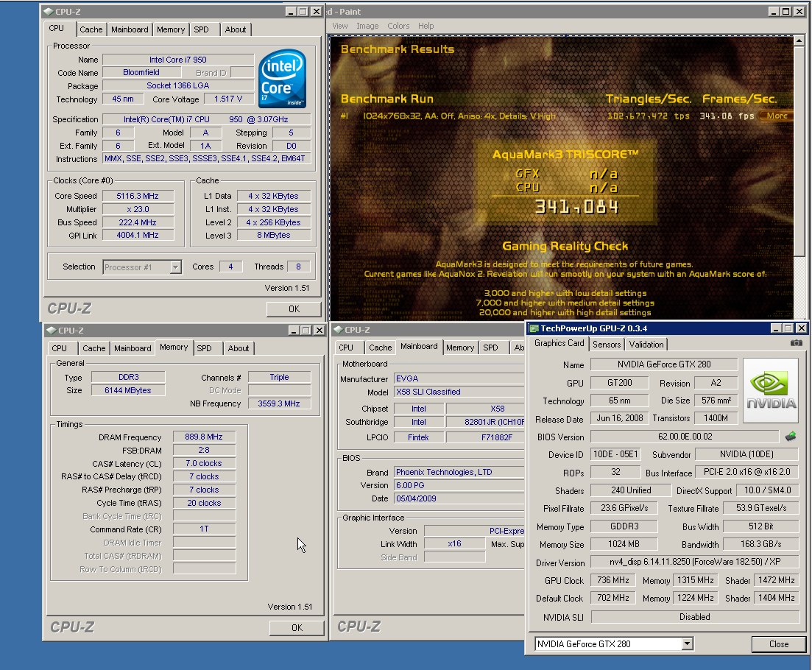The image size is (812, 670).
Task: Click the More button in AquaMark results
Action: pos(775,116)
